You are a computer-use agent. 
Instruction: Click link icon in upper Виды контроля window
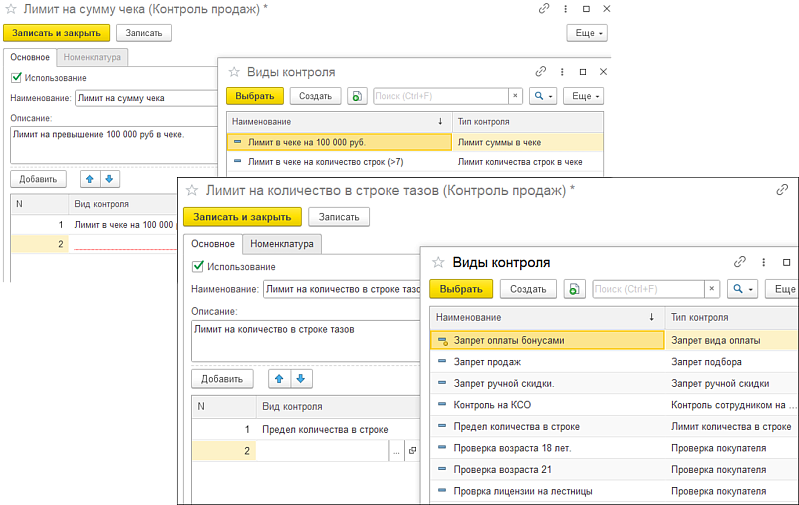541,72
